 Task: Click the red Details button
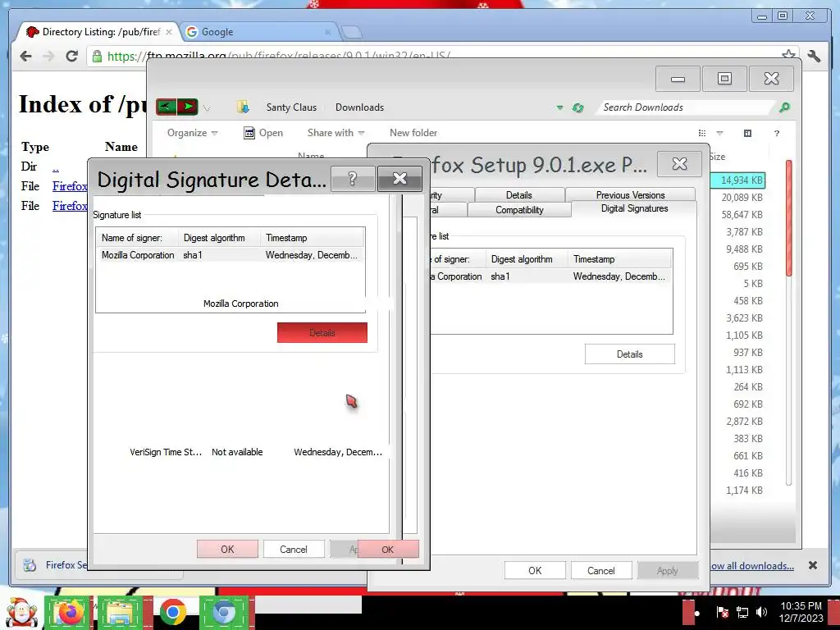click(322, 333)
